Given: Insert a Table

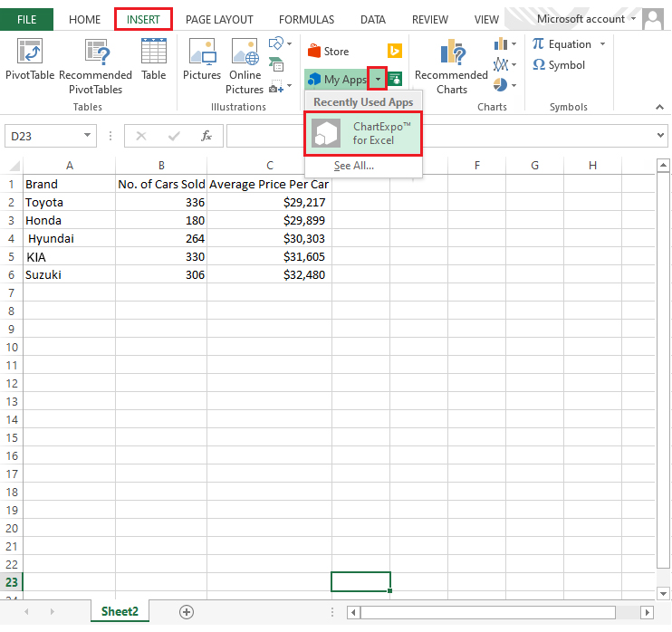Looking at the screenshot, I should (153, 59).
